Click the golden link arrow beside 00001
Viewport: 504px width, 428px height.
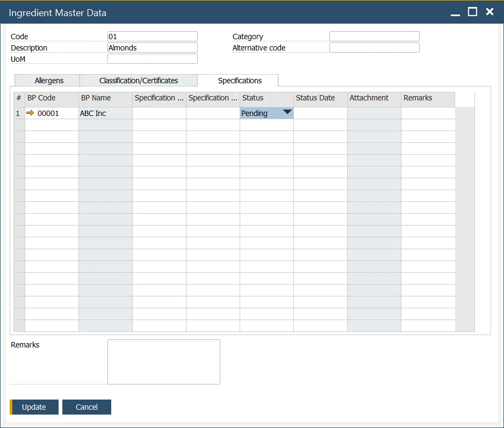(30, 113)
